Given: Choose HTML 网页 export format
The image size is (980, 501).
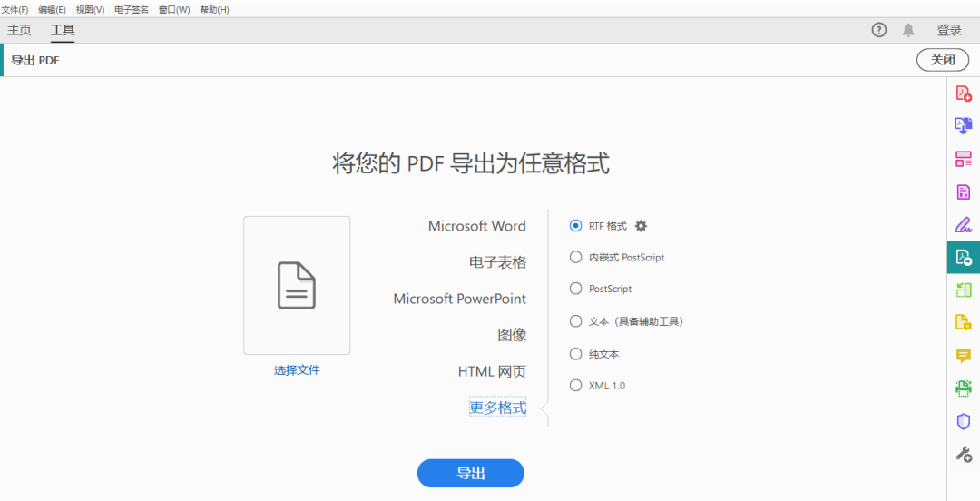Looking at the screenshot, I should click(492, 372).
